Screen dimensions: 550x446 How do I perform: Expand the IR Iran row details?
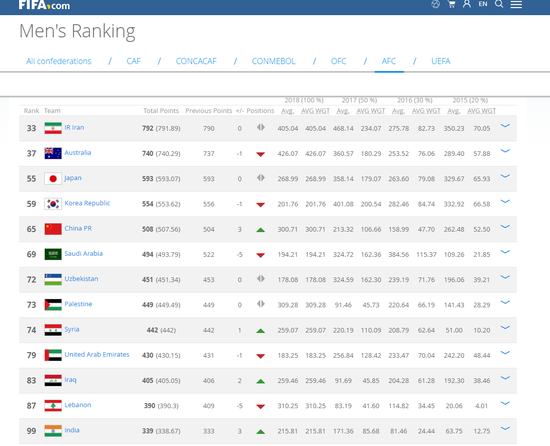point(505,126)
